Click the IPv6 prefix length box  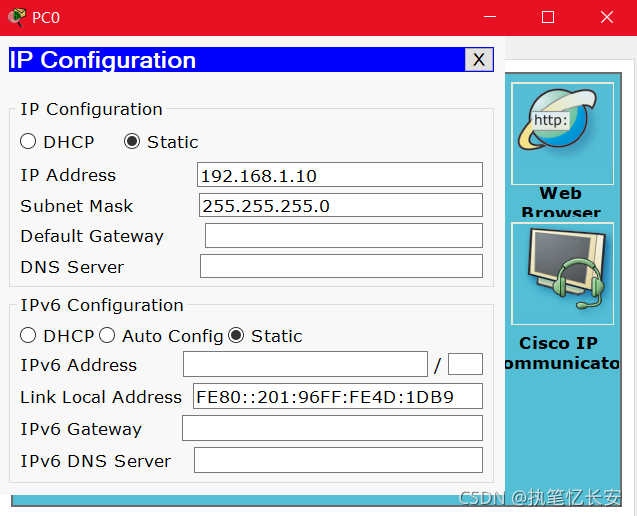click(x=465, y=364)
